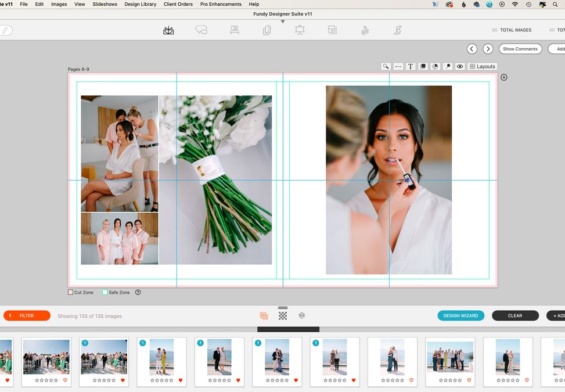
Task: Open the presentation easel module icon
Action: click(x=300, y=30)
